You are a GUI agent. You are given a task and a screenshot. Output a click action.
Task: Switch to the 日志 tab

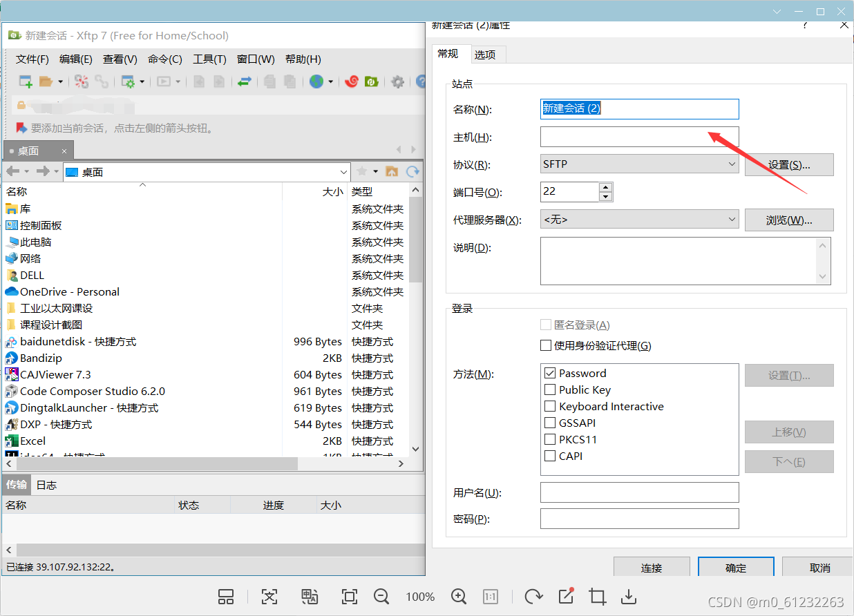tap(46, 485)
